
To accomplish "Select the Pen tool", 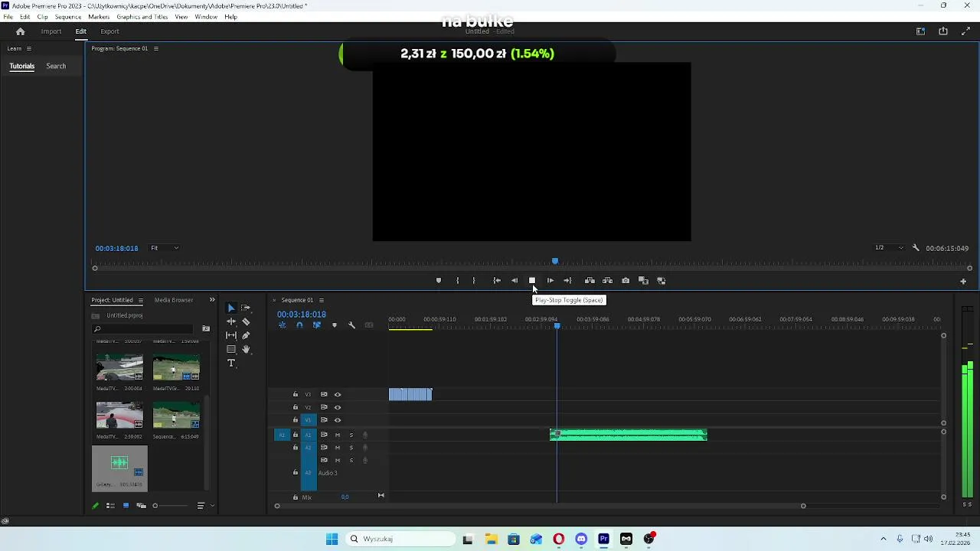I will [246, 335].
